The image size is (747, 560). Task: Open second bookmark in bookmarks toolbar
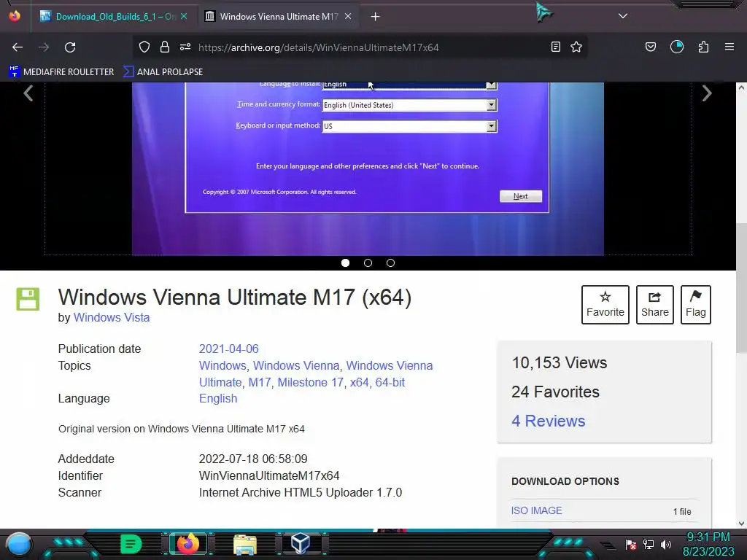click(x=163, y=72)
